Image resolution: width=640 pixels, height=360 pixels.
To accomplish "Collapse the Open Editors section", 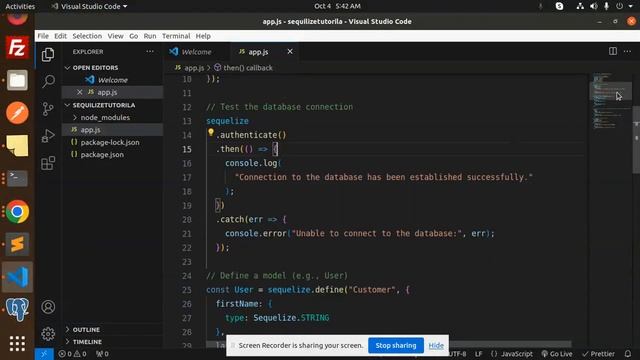I will coord(91,68).
